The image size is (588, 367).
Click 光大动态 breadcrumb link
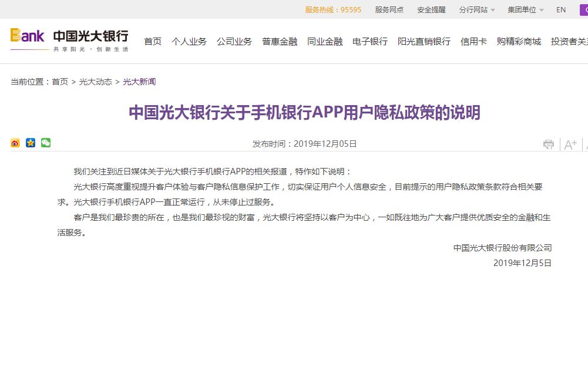pos(96,82)
